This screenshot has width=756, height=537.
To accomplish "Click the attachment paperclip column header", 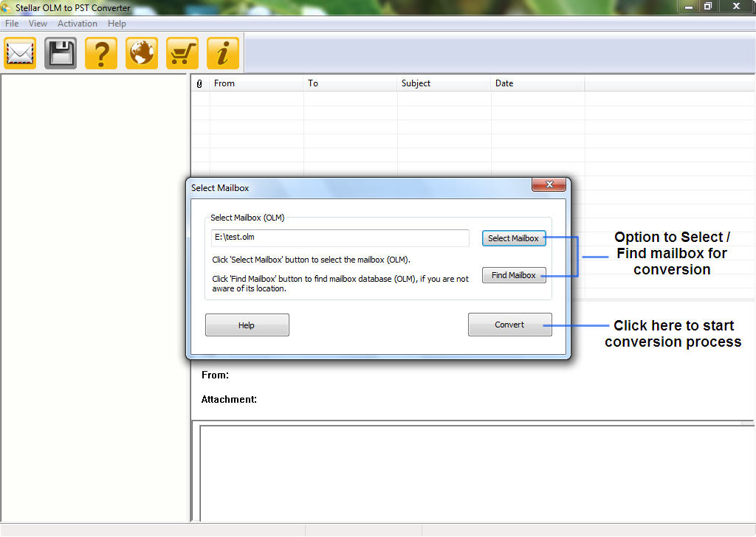I will click(x=199, y=83).
